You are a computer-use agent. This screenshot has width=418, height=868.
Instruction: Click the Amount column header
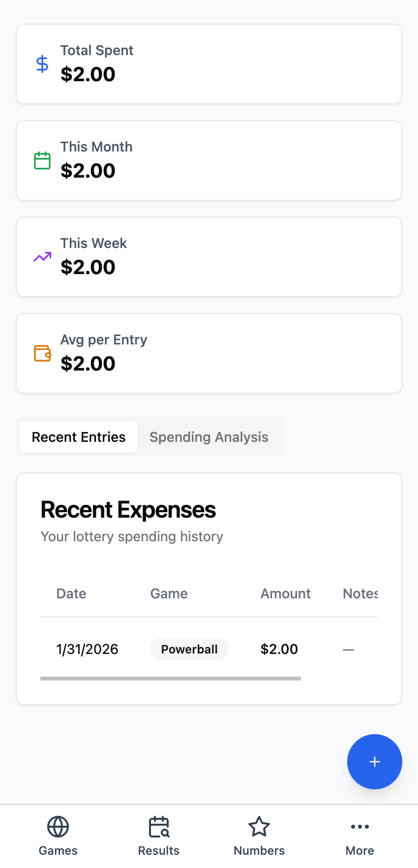tap(286, 593)
